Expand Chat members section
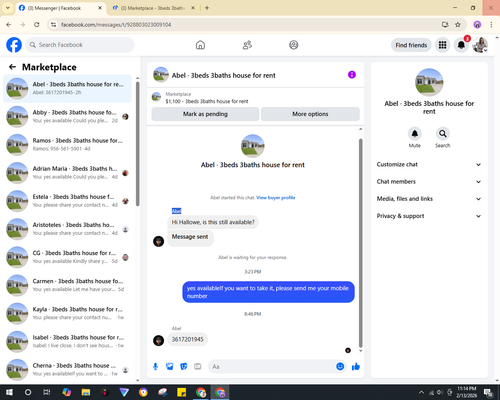This screenshot has height=400, width=500. (429, 182)
